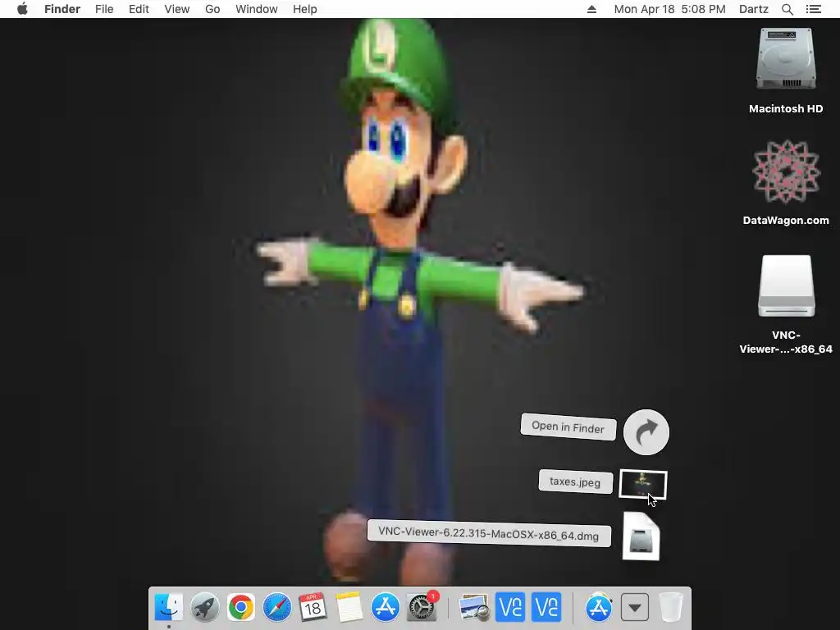The height and width of the screenshot is (630, 840).
Task: Open the View menu
Action: click(x=177, y=9)
